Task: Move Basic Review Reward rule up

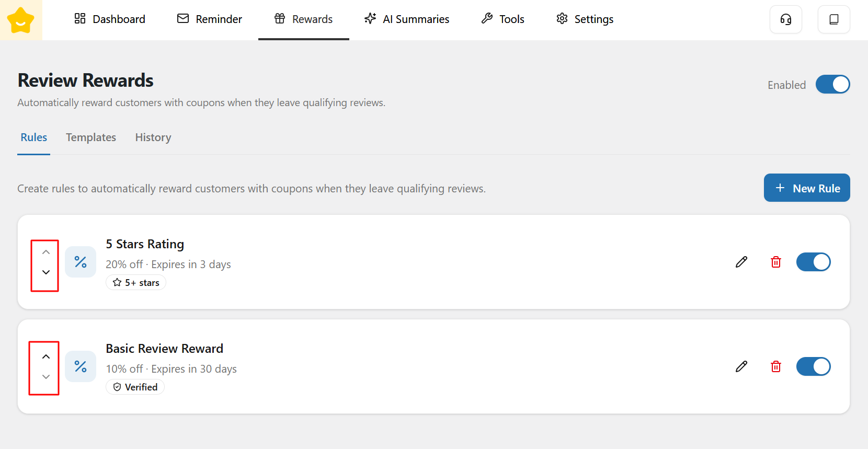Action: click(46, 356)
